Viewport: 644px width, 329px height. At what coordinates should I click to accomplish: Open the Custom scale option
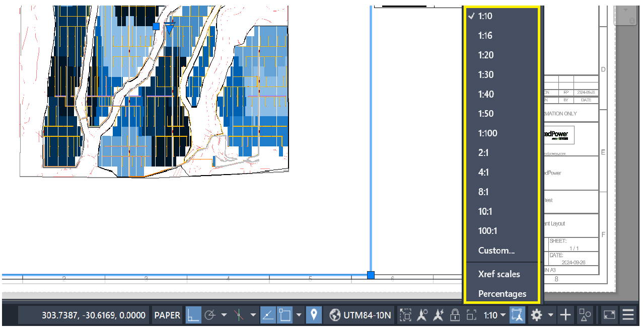click(496, 250)
